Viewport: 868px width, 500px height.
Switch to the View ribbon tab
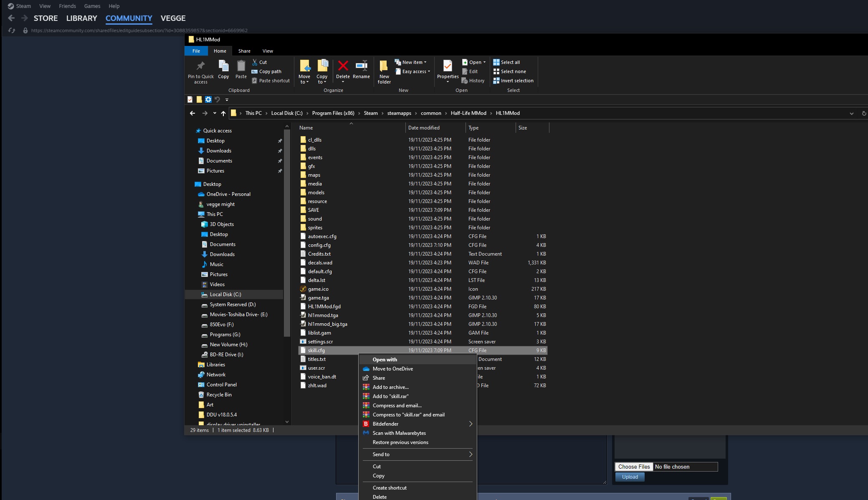[x=268, y=51]
